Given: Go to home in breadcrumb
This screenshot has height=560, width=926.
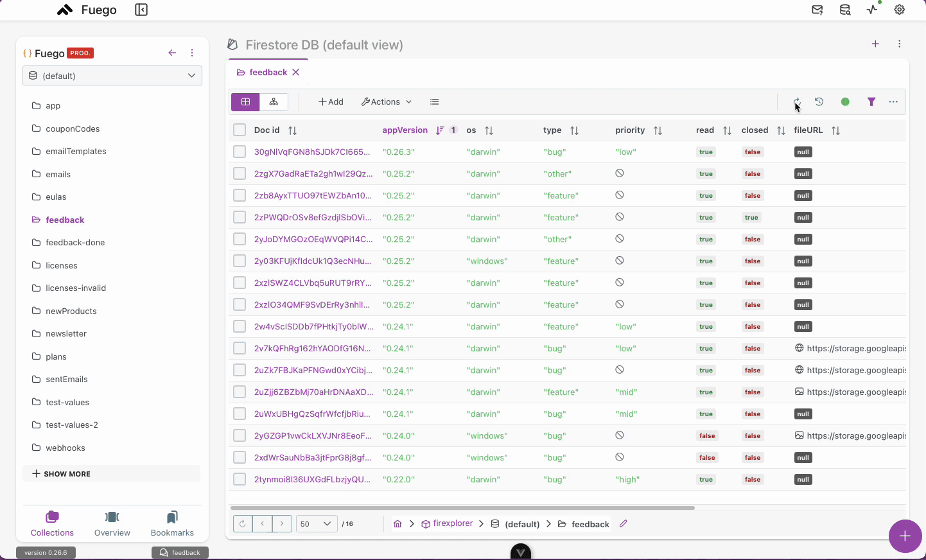Looking at the screenshot, I should (x=397, y=524).
